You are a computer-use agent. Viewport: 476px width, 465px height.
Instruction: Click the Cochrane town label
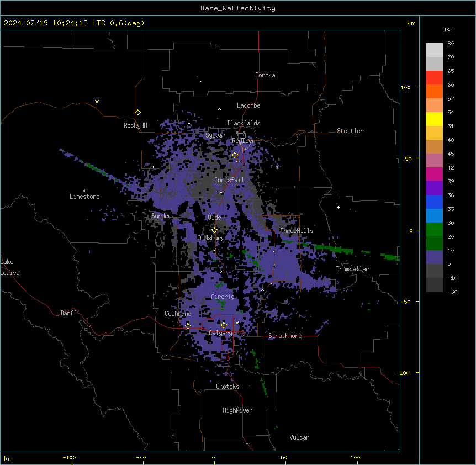pyautogui.click(x=178, y=314)
